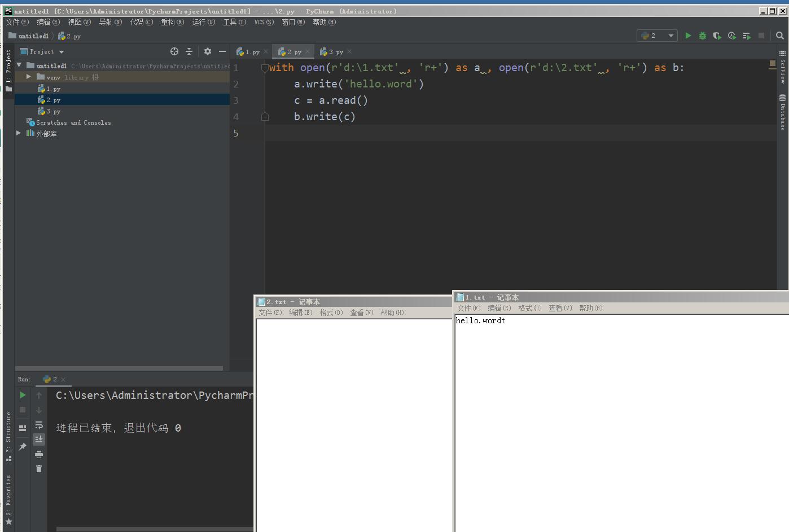Image resolution: width=789 pixels, height=532 pixels.
Task: Open the run configuration dropdown labeled 2
Action: (657, 36)
